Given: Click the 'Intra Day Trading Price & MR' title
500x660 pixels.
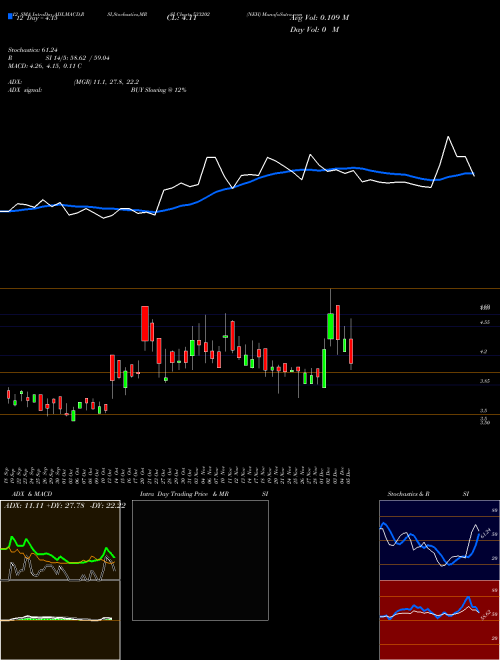Looking at the screenshot, I should coord(184,494).
